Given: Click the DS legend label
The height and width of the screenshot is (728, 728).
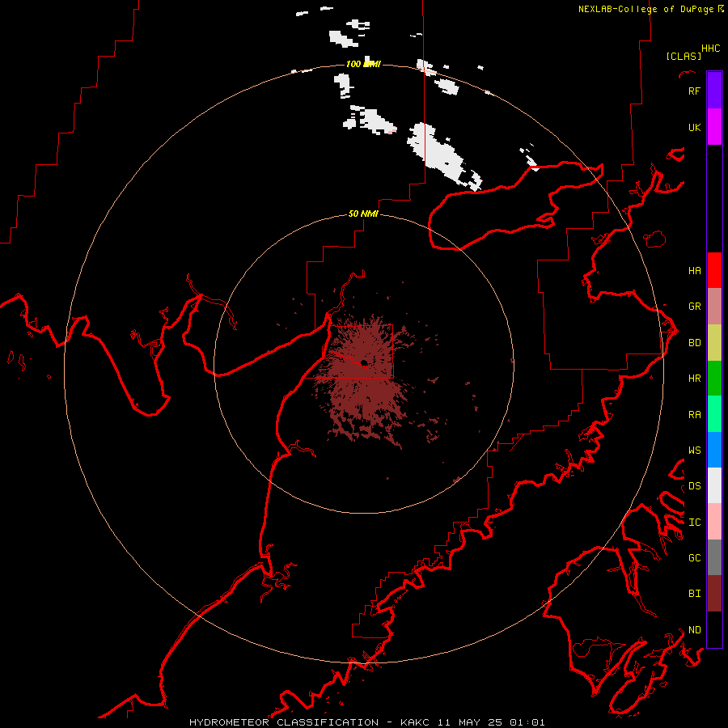Looking at the screenshot, I should (694, 486).
